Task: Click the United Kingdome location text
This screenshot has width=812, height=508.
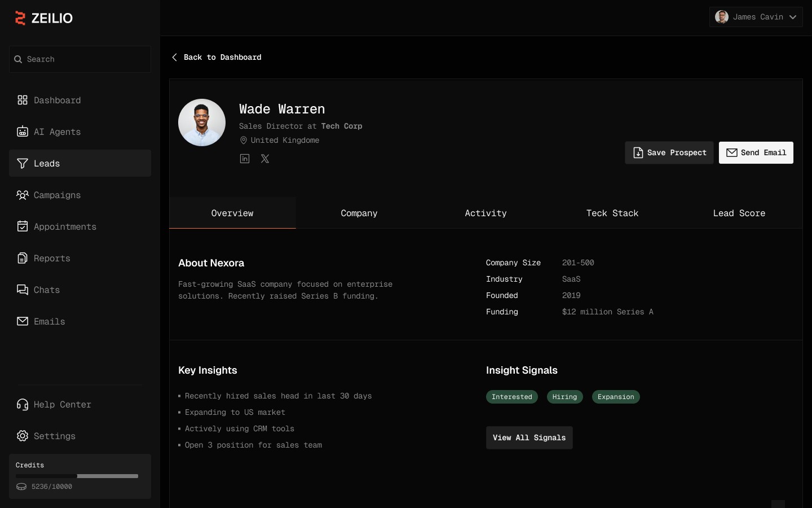Action: (x=285, y=140)
